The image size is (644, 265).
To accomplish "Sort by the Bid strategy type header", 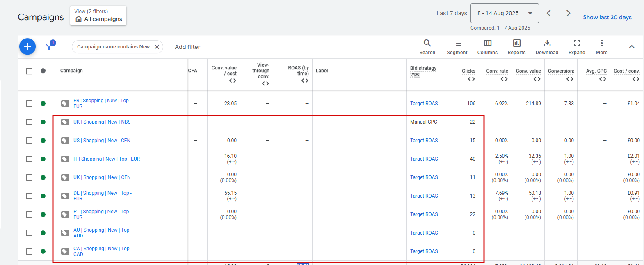I will click(423, 71).
